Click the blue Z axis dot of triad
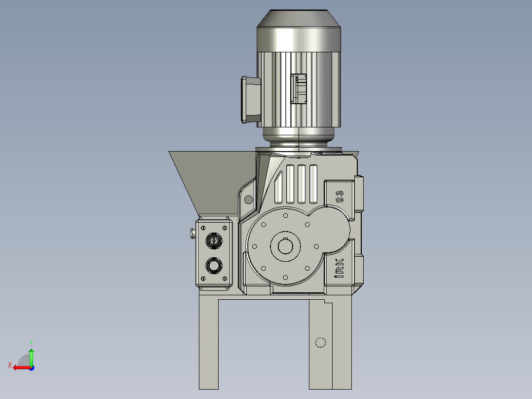 click(x=32, y=368)
